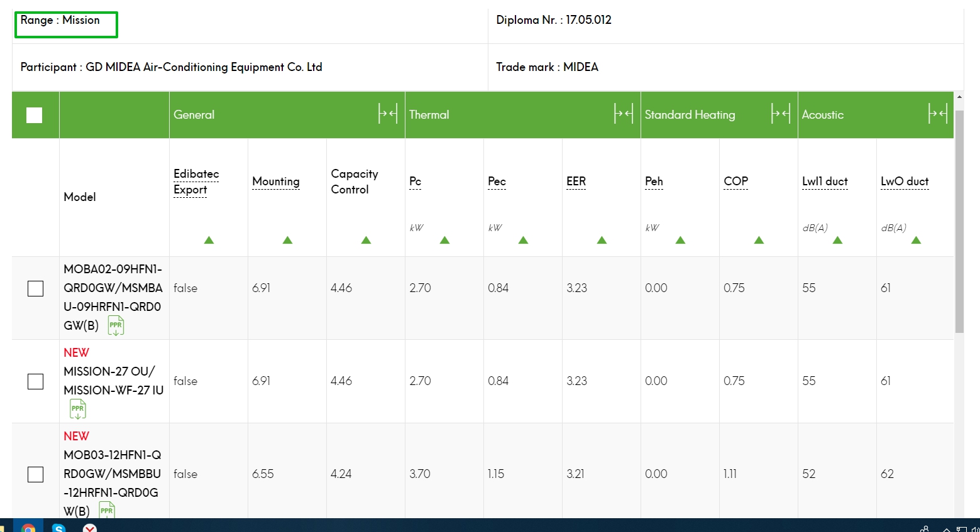
Task: Click the LwO duct column header
Action: (x=905, y=181)
